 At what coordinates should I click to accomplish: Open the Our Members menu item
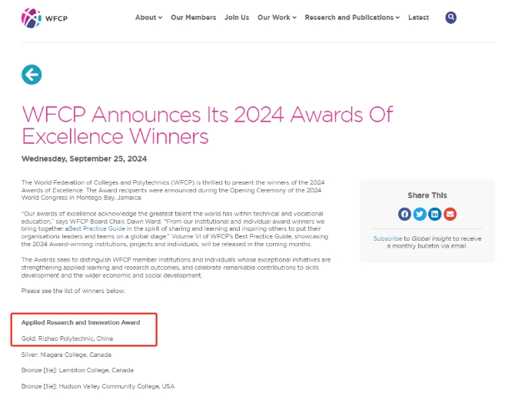click(193, 18)
